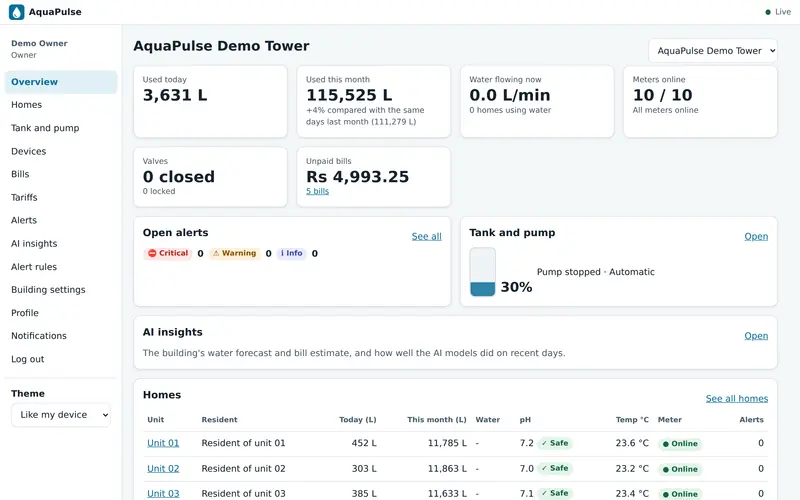The image size is (800, 500).
Task: Click the Critical alert badge
Action: coord(168,254)
